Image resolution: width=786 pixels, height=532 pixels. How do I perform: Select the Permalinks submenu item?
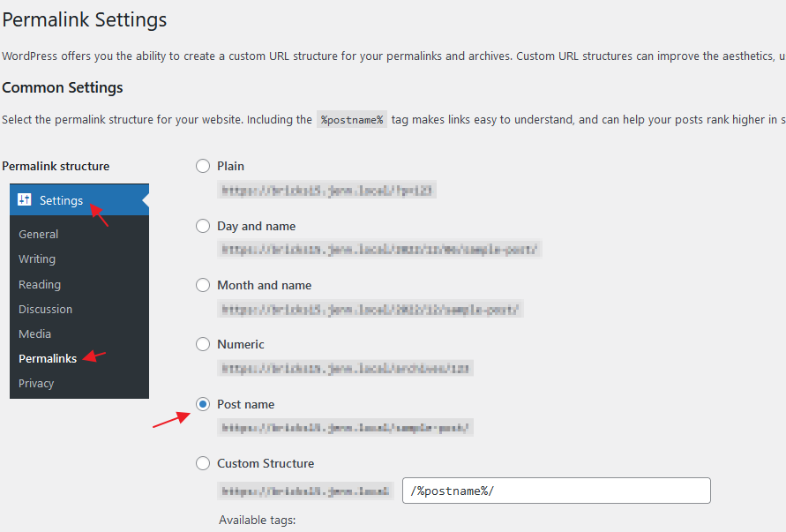coord(48,358)
